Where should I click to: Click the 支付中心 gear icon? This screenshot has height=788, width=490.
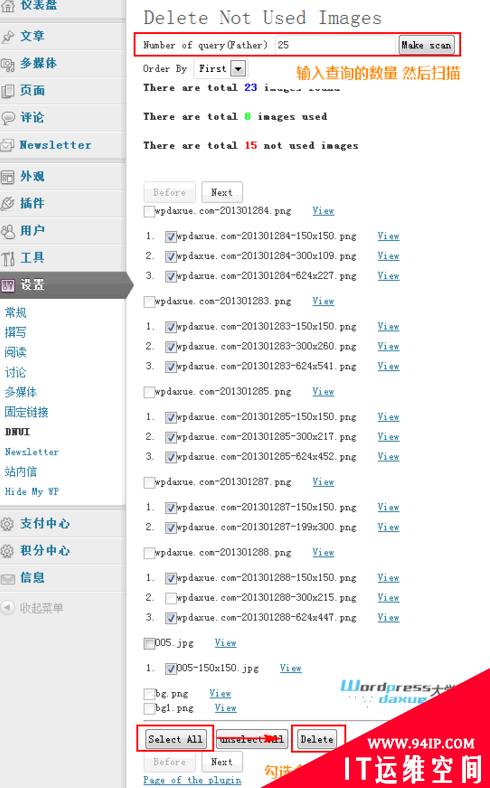(x=7, y=524)
